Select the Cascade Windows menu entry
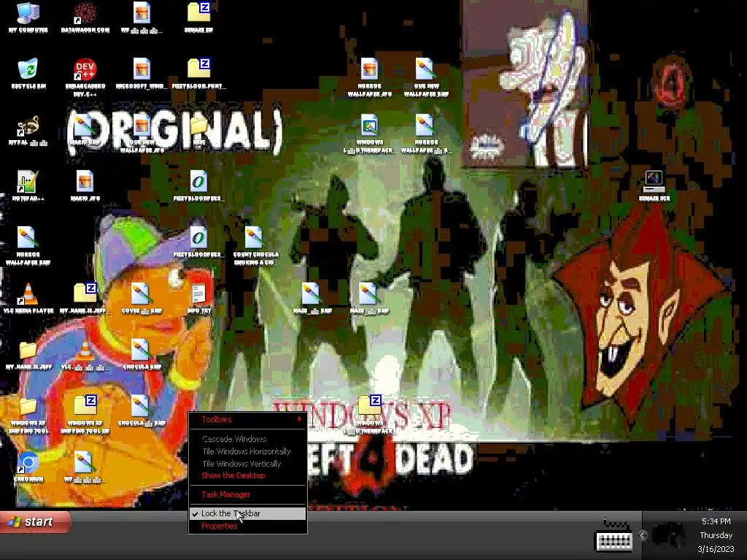The width and height of the screenshot is (747, 560). [248, 438]
